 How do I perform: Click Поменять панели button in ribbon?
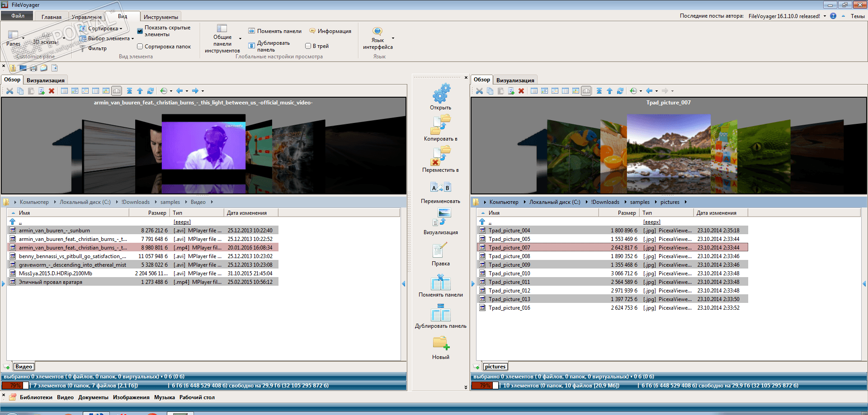275,31
